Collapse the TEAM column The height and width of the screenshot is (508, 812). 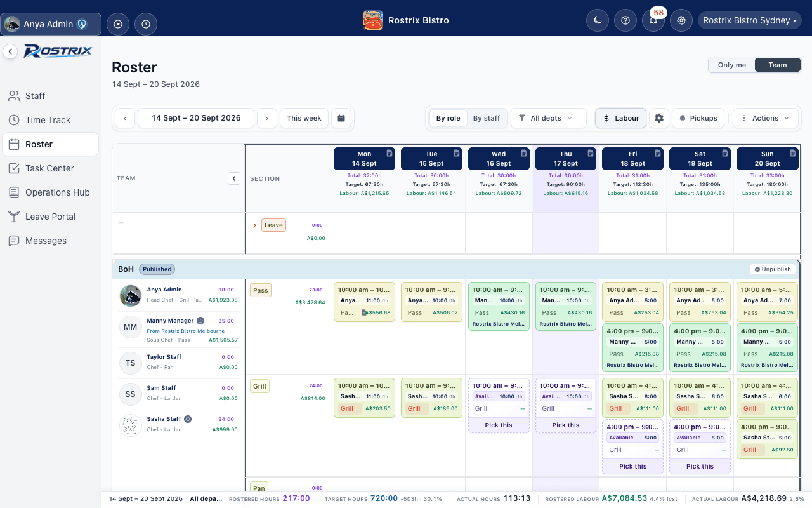234,178
